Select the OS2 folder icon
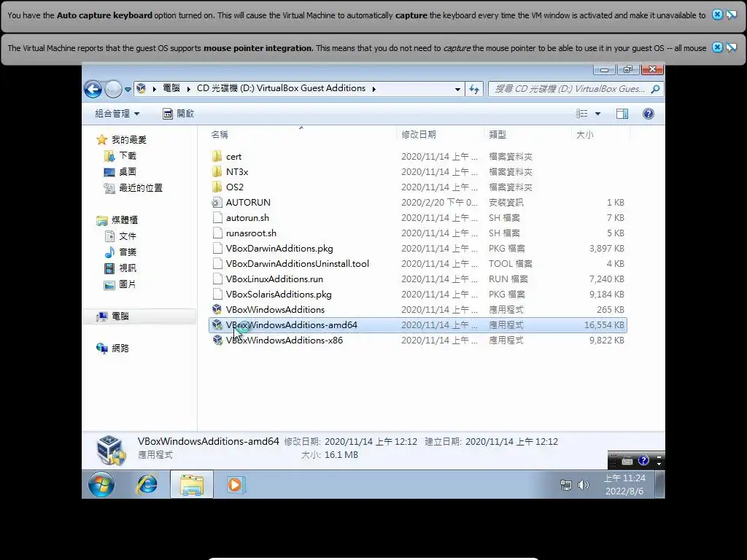 [x=217, y=187]
